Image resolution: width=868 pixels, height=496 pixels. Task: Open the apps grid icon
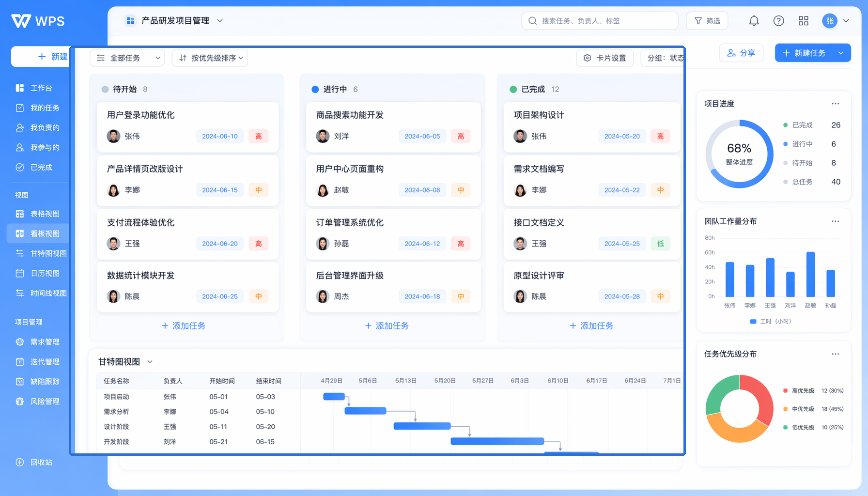point(804,21)
